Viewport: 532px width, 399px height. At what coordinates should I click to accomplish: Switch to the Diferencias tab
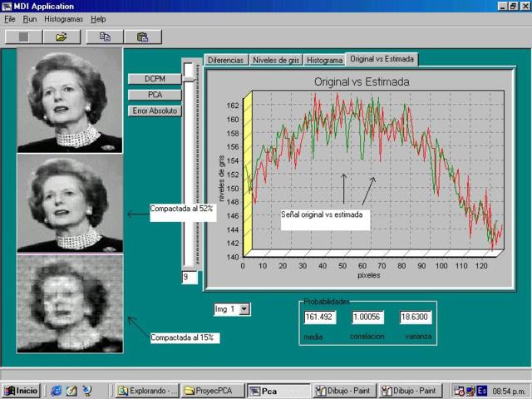click(x=225, y=60)
